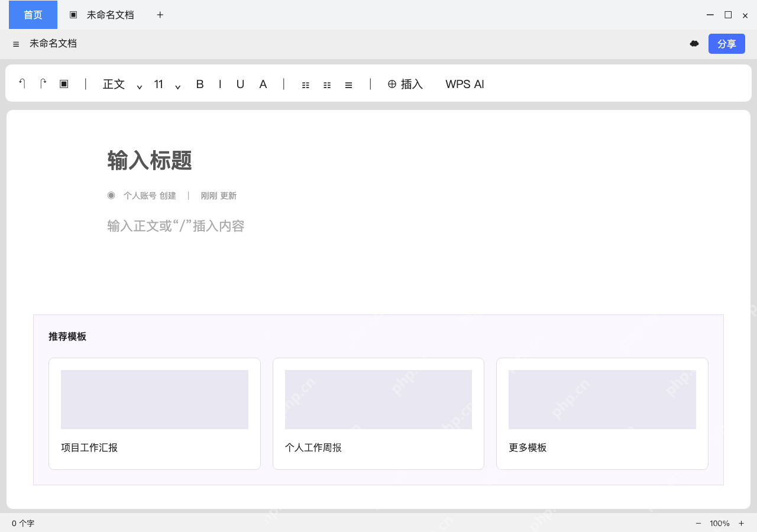Click the body text placeholder field
Image resolution: width=757 pixels, height=532 pixels.
[176, 226]
